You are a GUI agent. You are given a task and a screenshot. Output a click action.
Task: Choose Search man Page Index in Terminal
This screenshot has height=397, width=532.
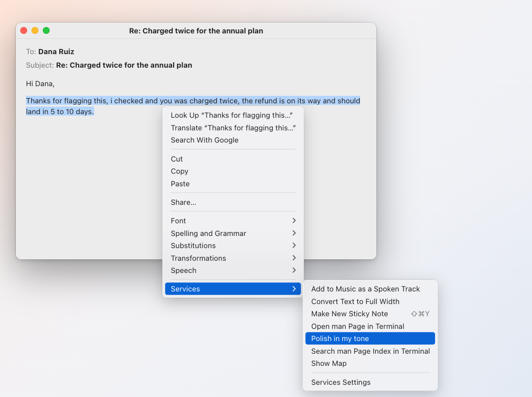click(370, 351)
